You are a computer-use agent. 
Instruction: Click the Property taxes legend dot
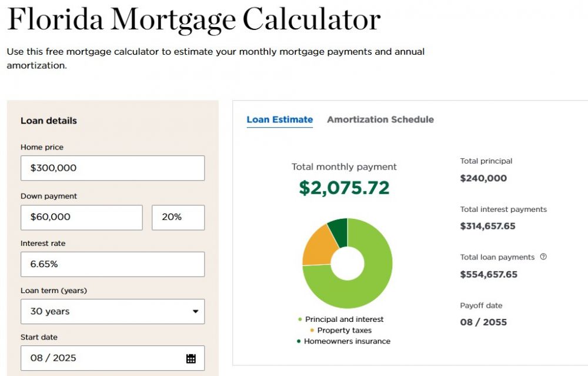pos(312,330)
